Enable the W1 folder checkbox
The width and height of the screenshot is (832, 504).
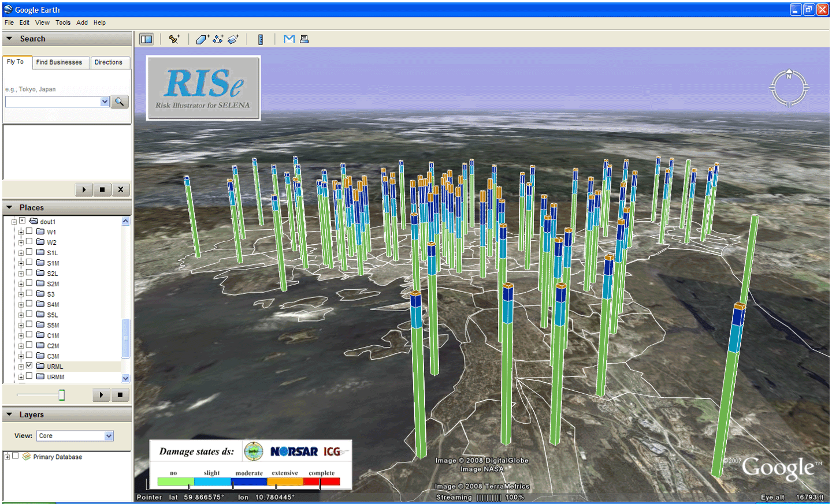29,232
